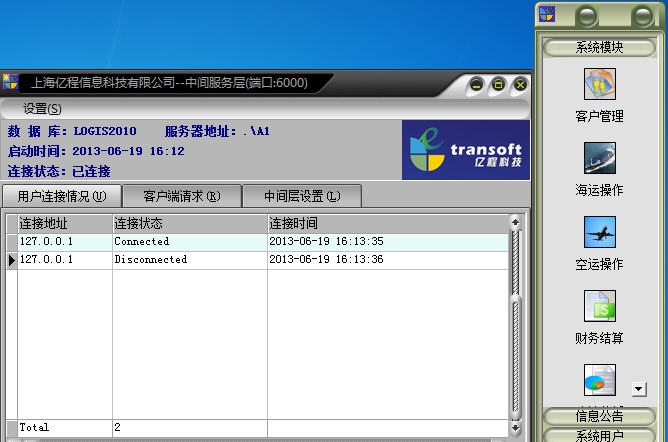Click the sidebar scroll-down arrow button

(639, 389)
